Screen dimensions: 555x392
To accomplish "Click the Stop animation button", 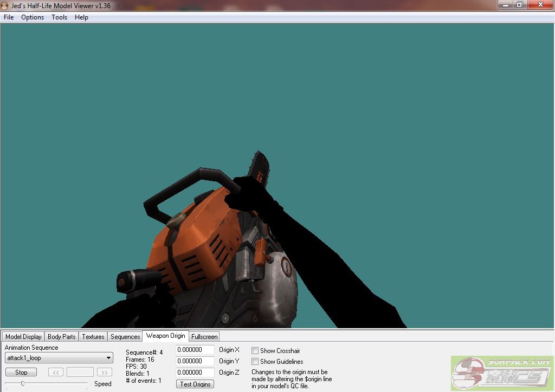I will (21, 372).
